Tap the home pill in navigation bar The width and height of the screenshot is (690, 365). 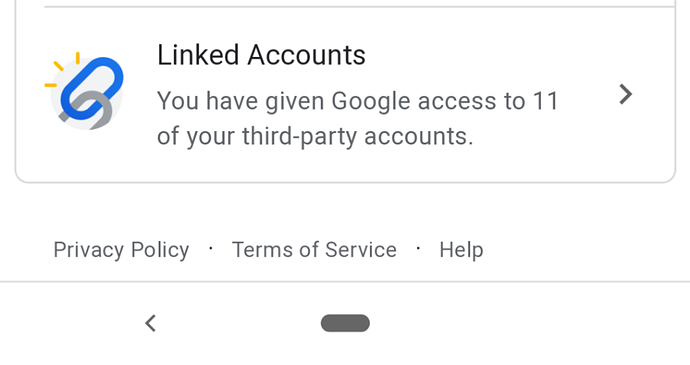coord(345,323)
